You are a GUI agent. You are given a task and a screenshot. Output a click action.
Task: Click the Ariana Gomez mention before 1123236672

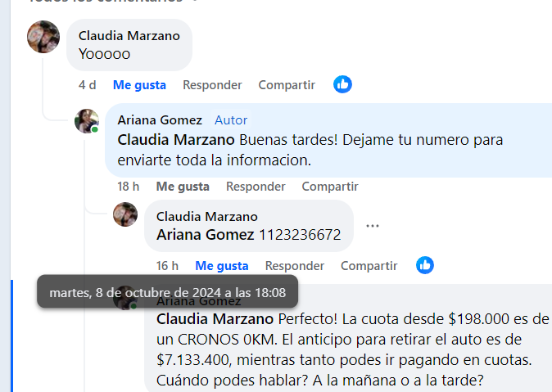[206, 235]
